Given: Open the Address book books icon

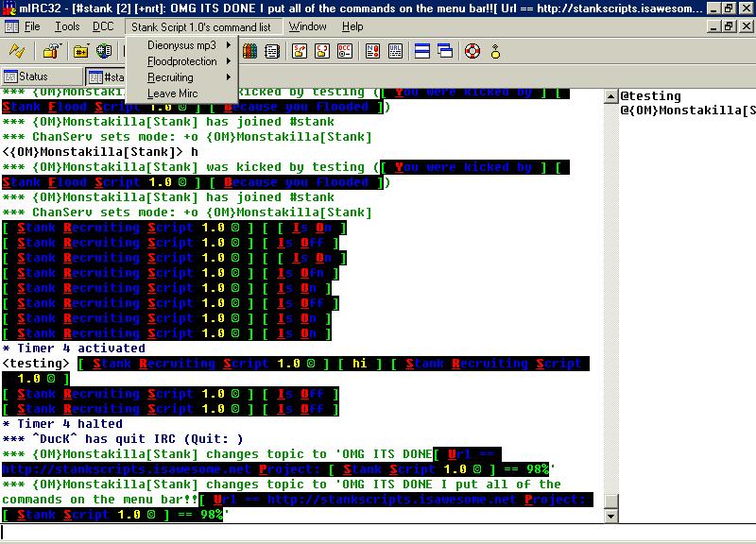Looking at the screenshot, I should tap(249, 51).
